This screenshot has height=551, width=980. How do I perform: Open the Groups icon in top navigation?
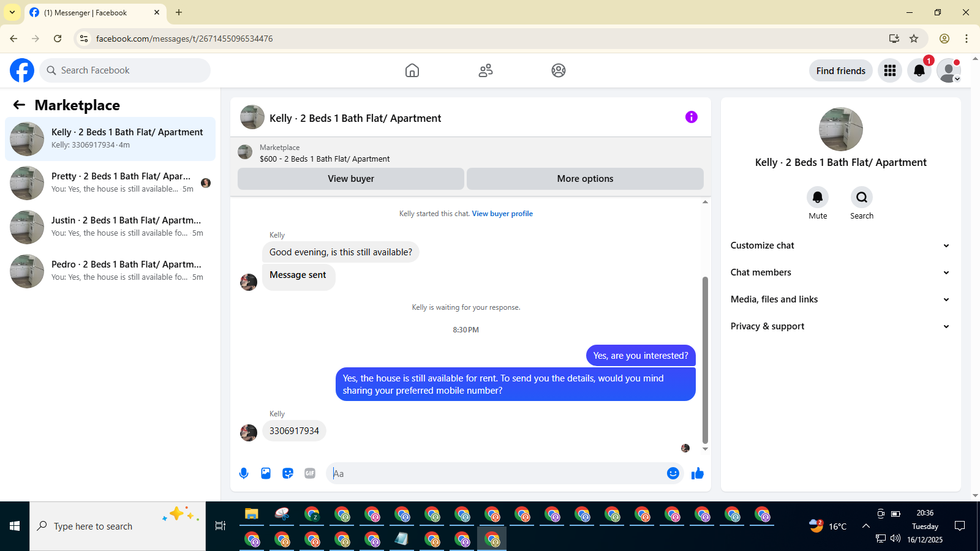559,70
